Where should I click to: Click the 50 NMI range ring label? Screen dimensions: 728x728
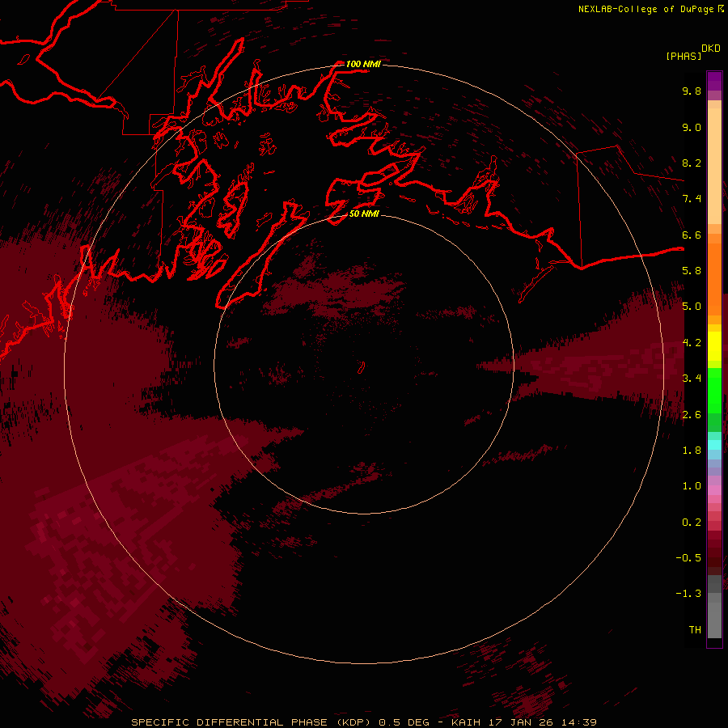click(x=364, y=214)
